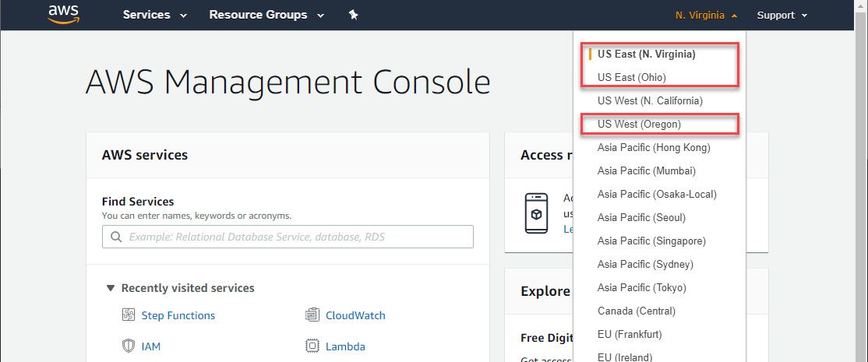Screen dimensions: 868x362
Task: Click the CloudWatch service icon
Action: point(312,315)
